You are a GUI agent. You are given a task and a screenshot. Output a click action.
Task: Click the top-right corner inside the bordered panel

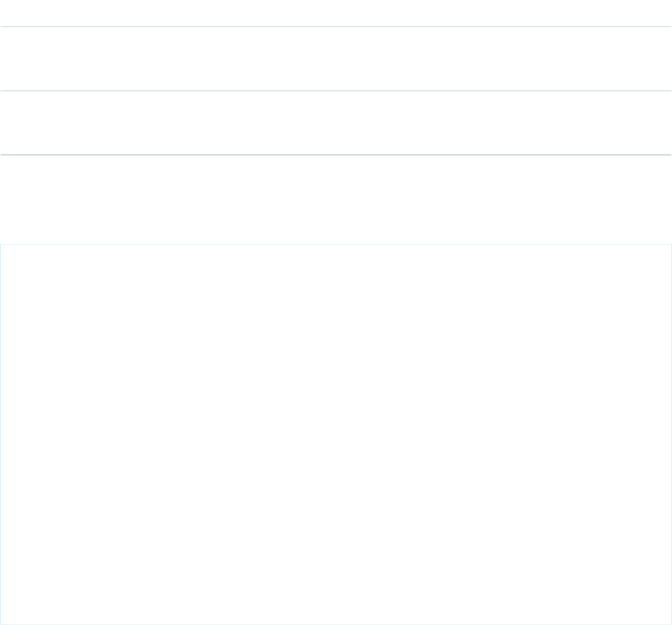665,250
